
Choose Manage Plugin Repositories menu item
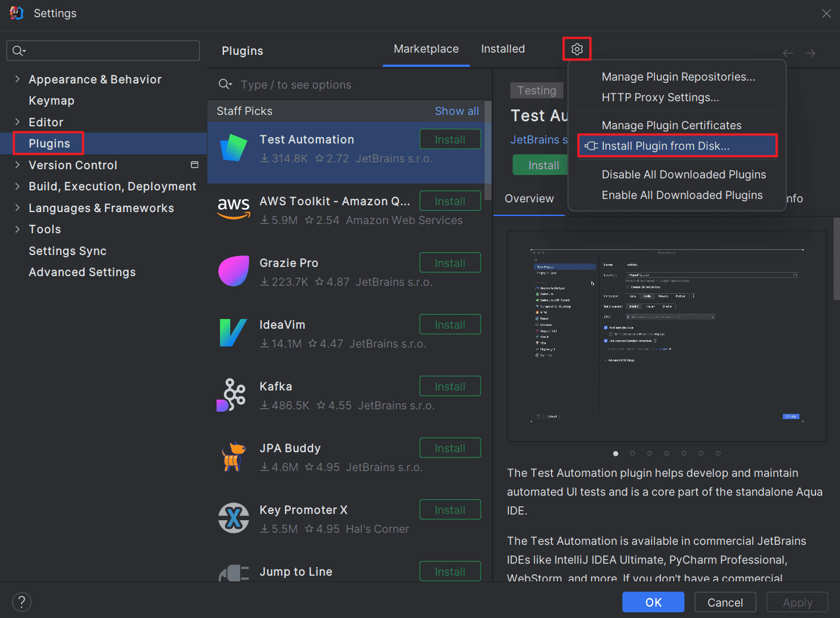(678, 77)
